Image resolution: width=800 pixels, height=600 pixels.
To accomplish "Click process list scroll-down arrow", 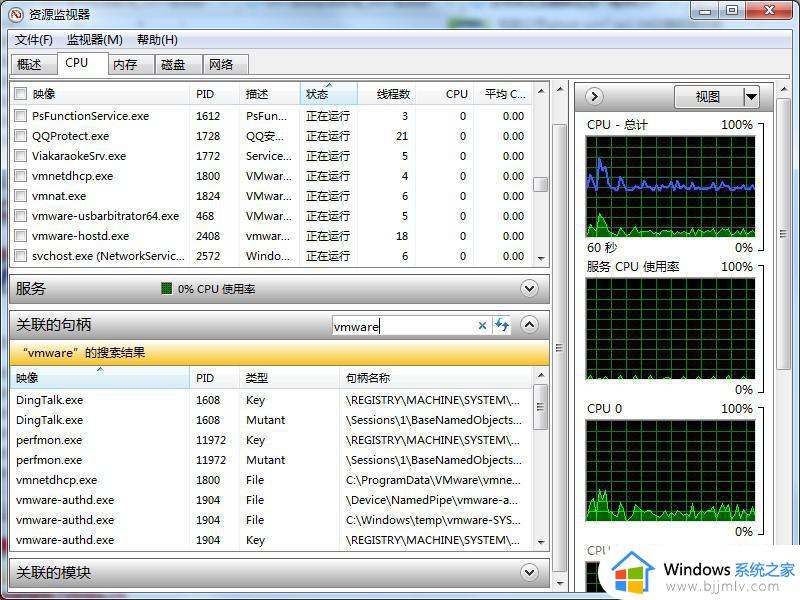I will tap(541, 259).
